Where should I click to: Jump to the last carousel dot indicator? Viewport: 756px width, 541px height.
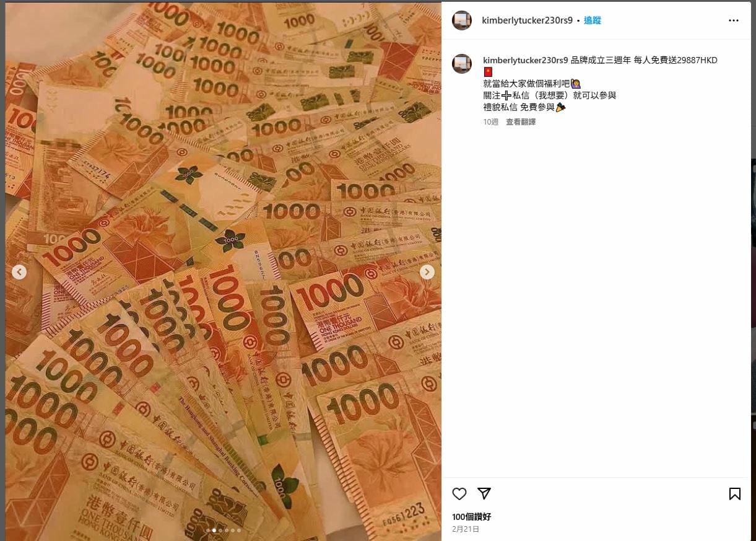239,530
